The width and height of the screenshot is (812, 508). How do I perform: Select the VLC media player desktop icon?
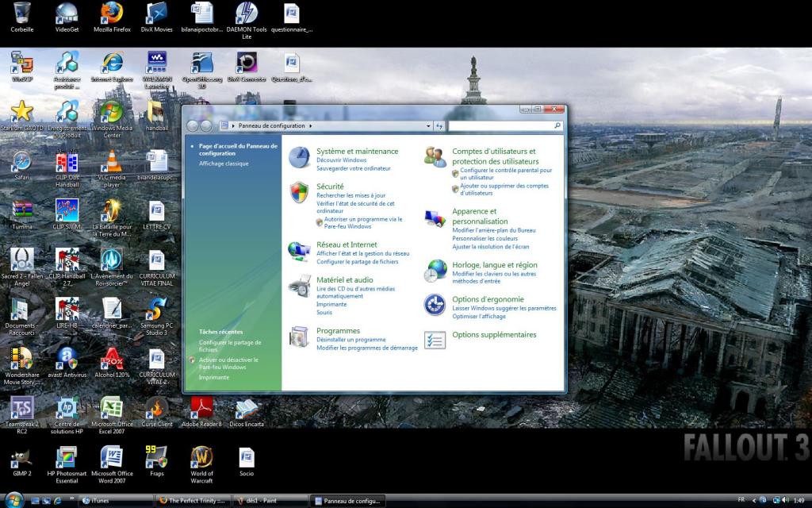tap(111, 168)
